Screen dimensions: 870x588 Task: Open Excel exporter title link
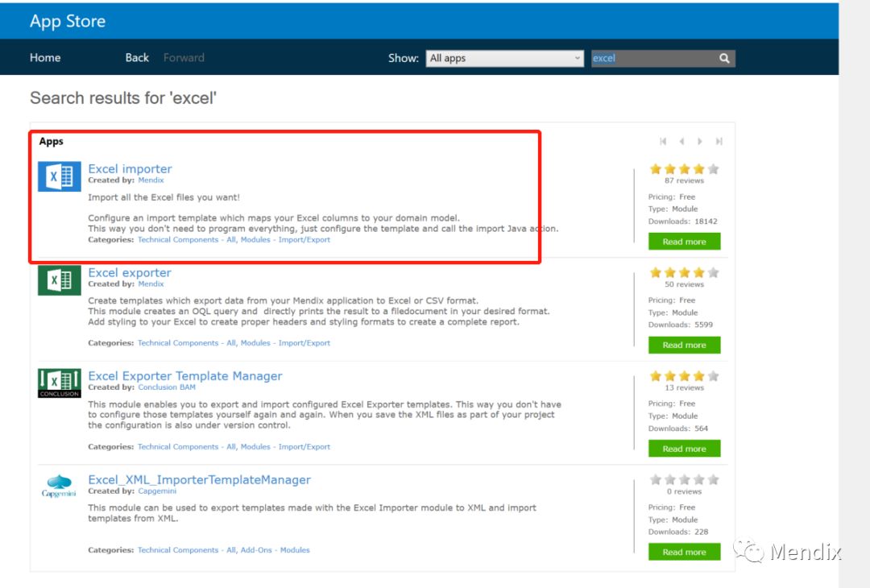tap(130, 272)
